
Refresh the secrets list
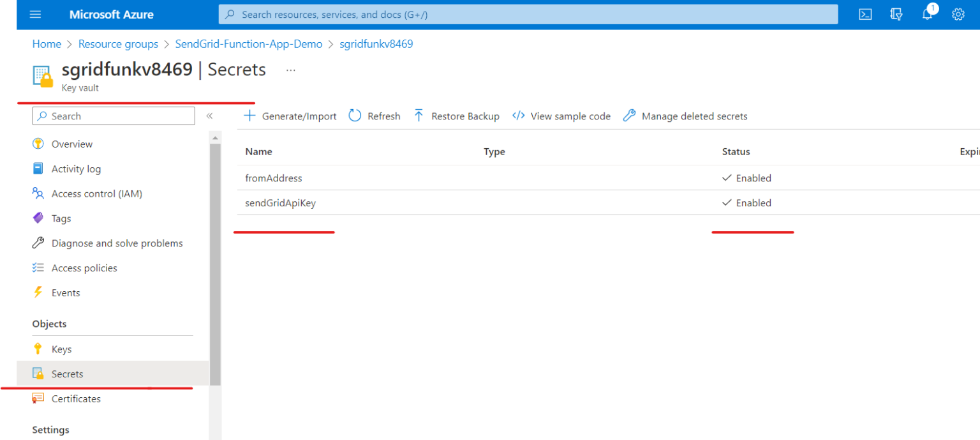tap(375, 116)
